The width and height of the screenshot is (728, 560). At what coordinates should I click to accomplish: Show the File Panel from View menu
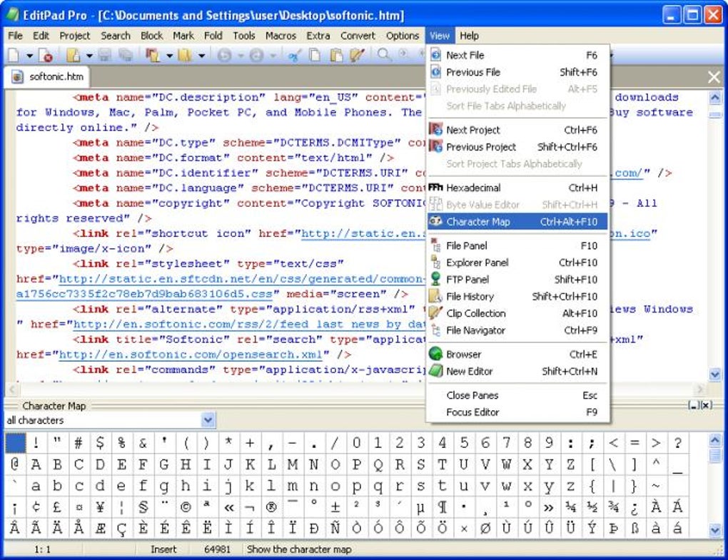tap(517, 245)
